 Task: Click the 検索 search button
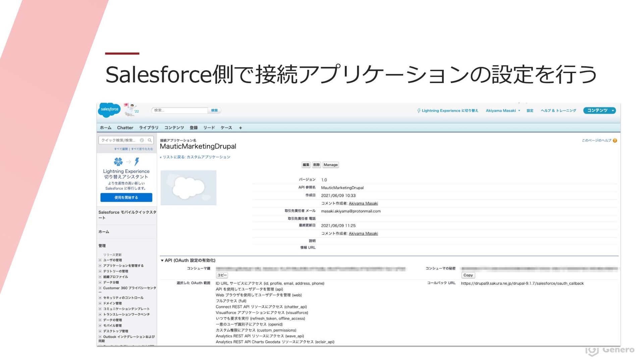point(214,110)
